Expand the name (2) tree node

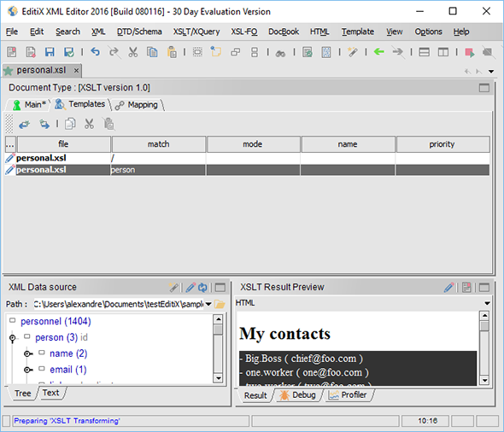pos(28,353)
